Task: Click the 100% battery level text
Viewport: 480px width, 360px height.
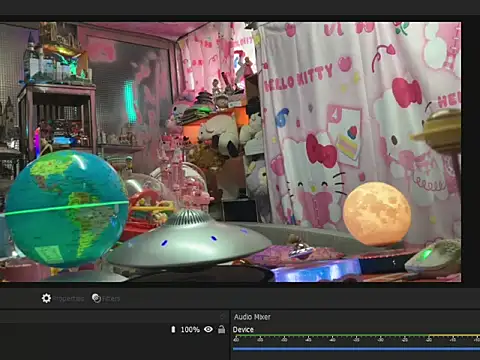Action: pyautogui.click(x=190, y=330)
